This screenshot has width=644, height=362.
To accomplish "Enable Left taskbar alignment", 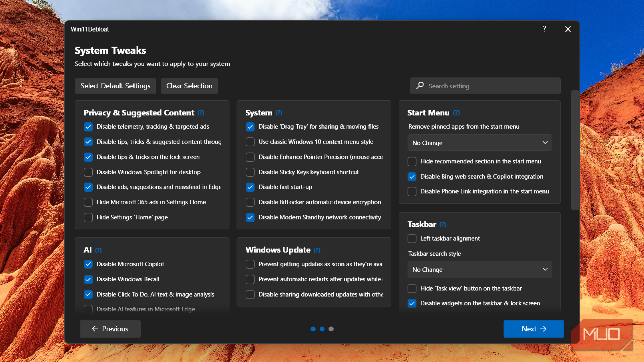I will pyautogui.click(x=412, y=238).
